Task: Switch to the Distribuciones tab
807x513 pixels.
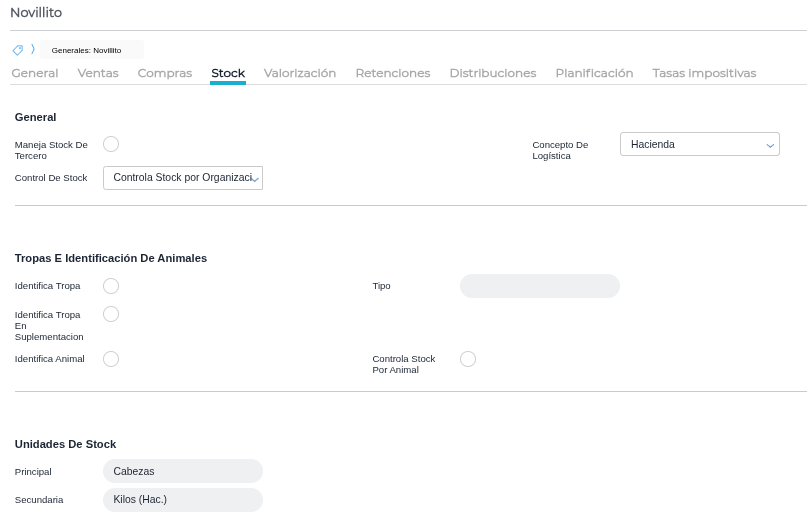Action: tap(493, 73)
